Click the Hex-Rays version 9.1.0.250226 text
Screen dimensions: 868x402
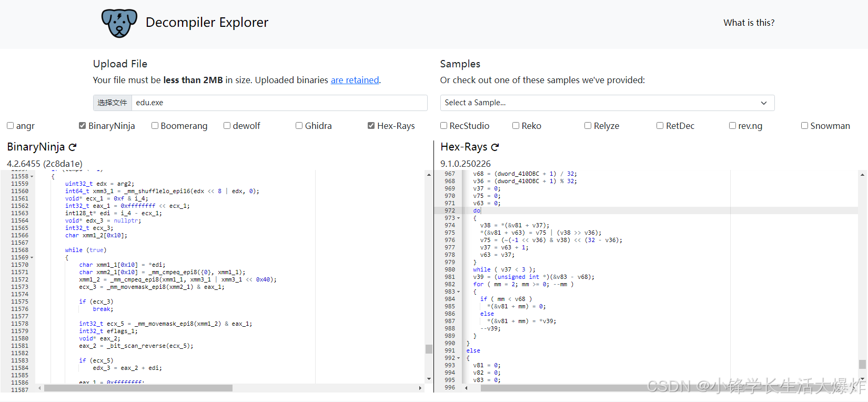click(466, 164)
